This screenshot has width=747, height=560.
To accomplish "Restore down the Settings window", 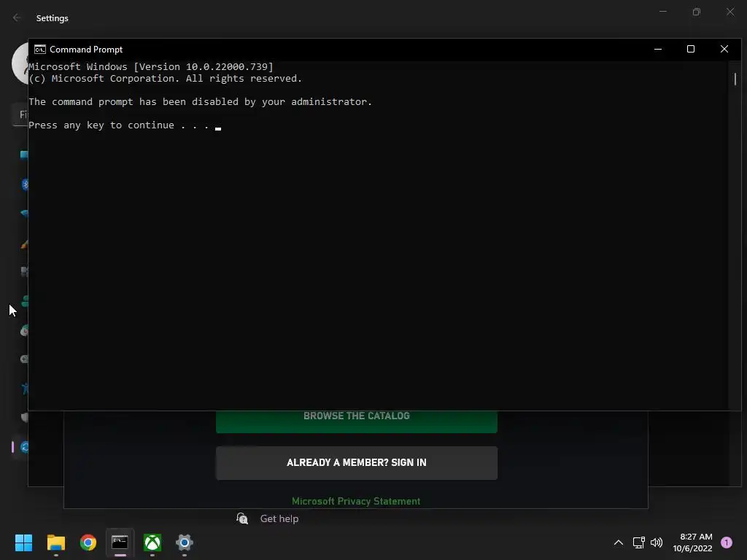I will 697,12.
